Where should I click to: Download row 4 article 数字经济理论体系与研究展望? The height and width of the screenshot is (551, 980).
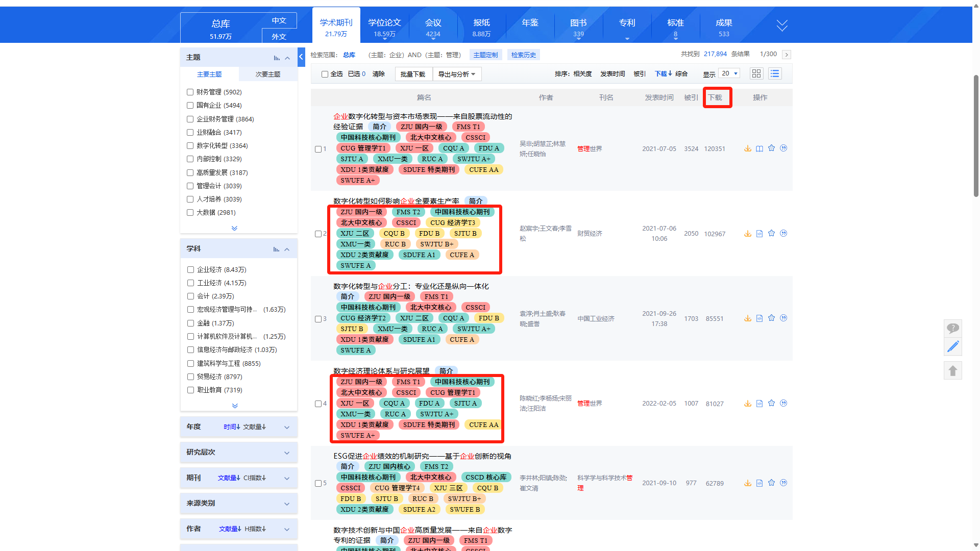[x=747, y=404]
